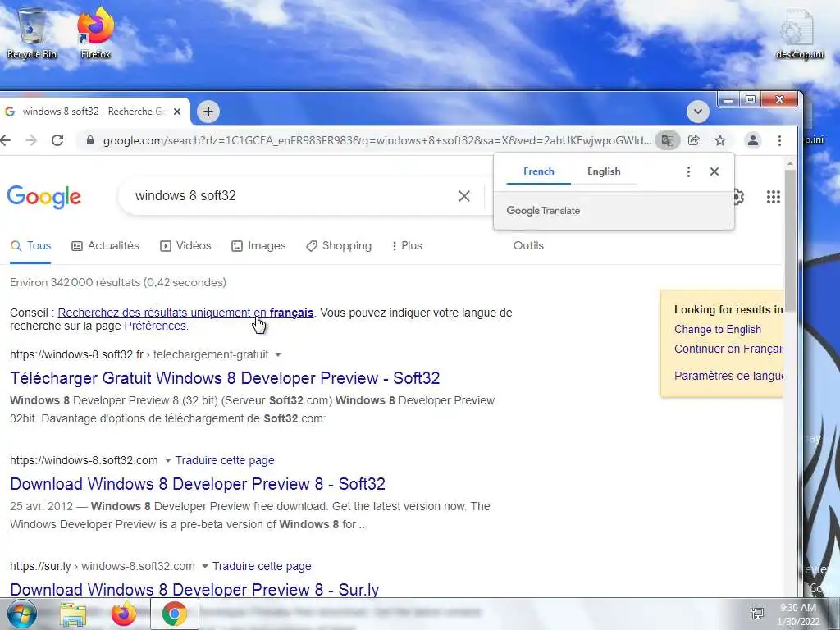
Task: Open Paramètres de langue link
Action: tap(728, 376)
